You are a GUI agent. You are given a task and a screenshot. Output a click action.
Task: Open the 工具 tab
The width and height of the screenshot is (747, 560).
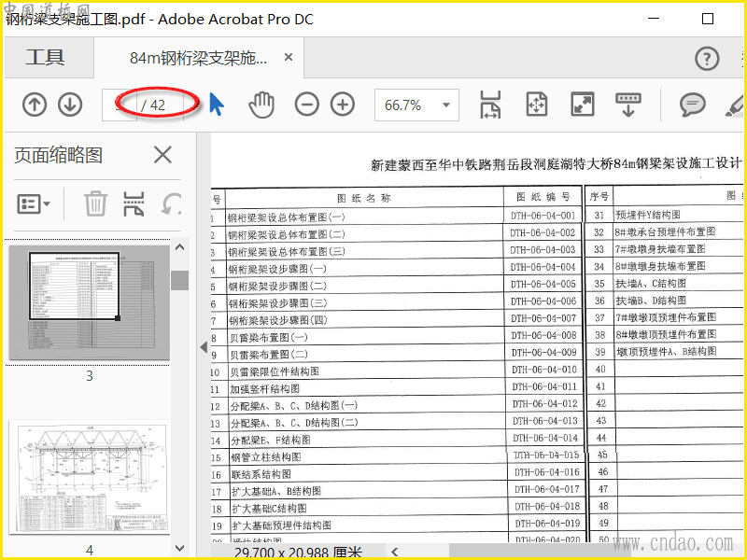click(x=45, y=57)
